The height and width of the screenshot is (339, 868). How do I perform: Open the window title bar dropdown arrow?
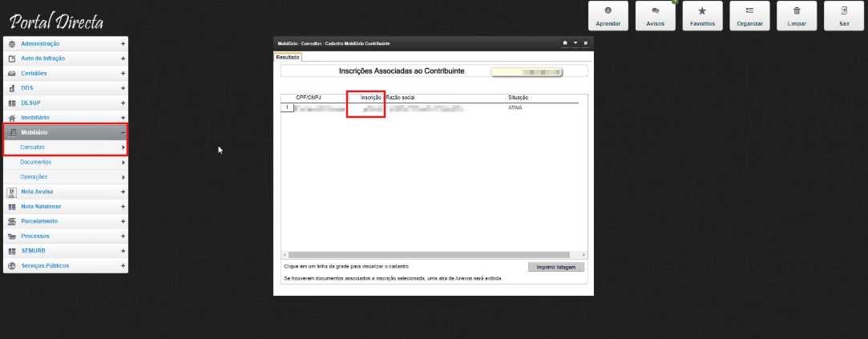[575, 43]
